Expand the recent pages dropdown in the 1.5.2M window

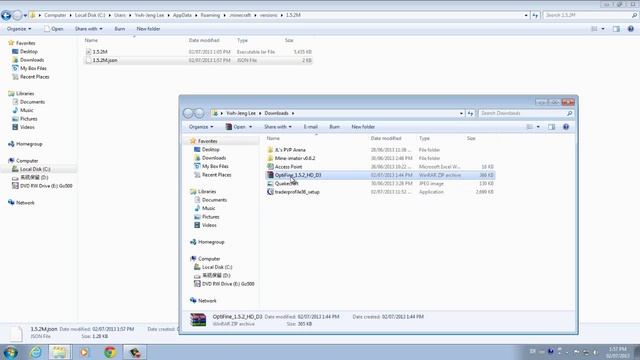pyautogui.click(x=25, y=16)
